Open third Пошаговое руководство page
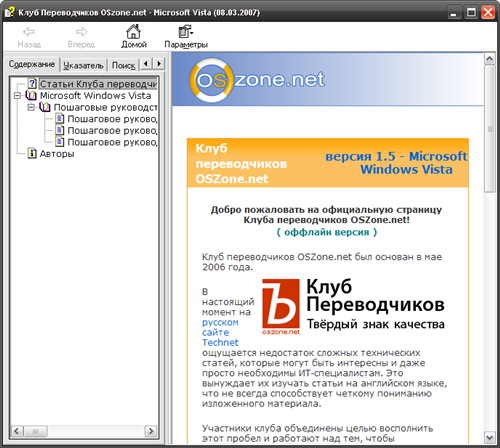 tap(112, 142)
